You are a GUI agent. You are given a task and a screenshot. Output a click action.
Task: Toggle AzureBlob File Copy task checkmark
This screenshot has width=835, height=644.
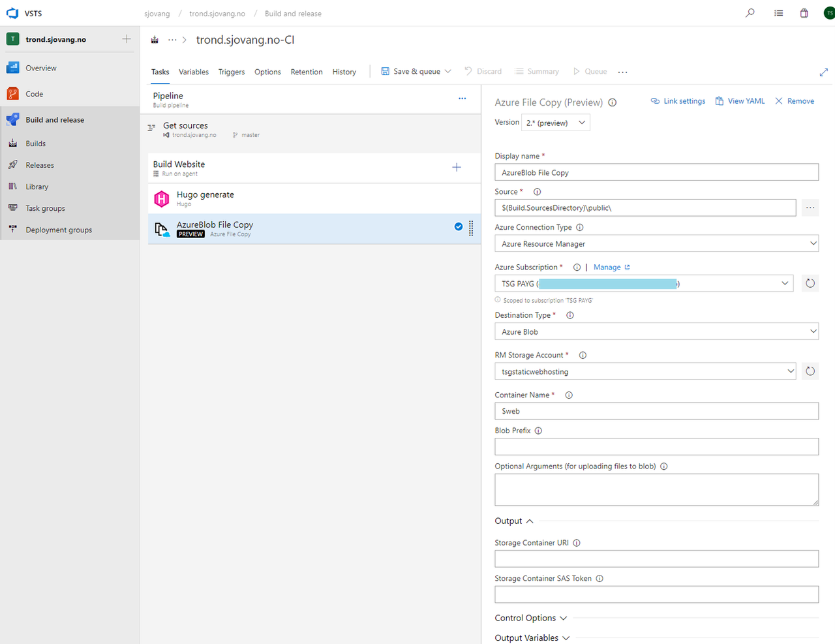[459, 226]
